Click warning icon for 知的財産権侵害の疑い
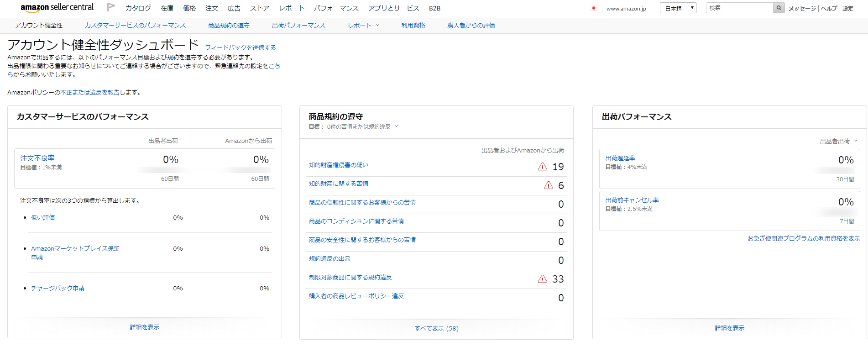 542,167
